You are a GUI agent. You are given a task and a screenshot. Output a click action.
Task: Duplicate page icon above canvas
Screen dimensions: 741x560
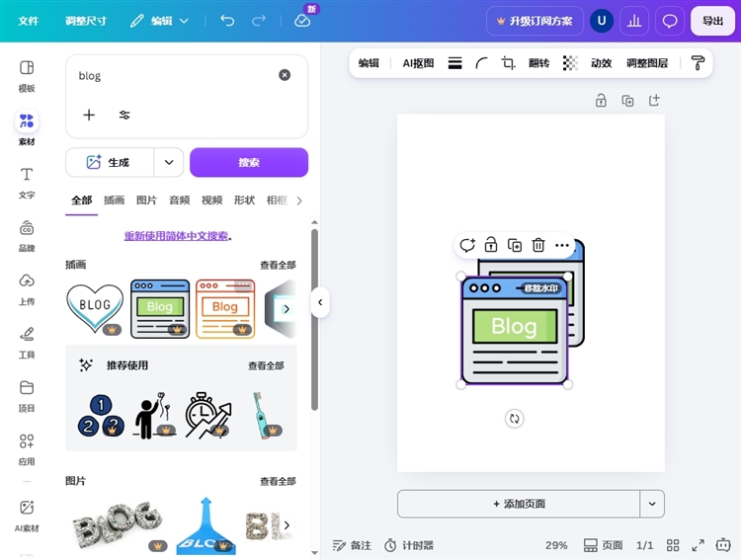tap(627, 100)
